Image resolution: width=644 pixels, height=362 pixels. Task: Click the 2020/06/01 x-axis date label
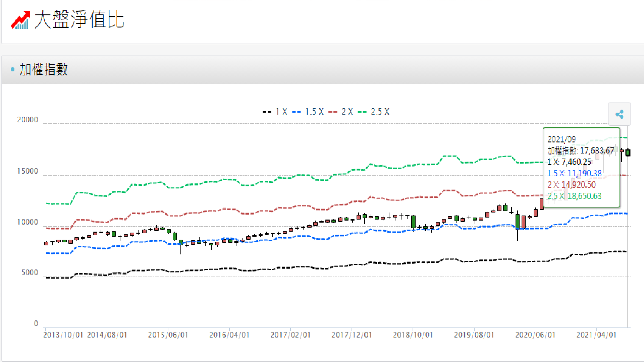pos(535,335)
